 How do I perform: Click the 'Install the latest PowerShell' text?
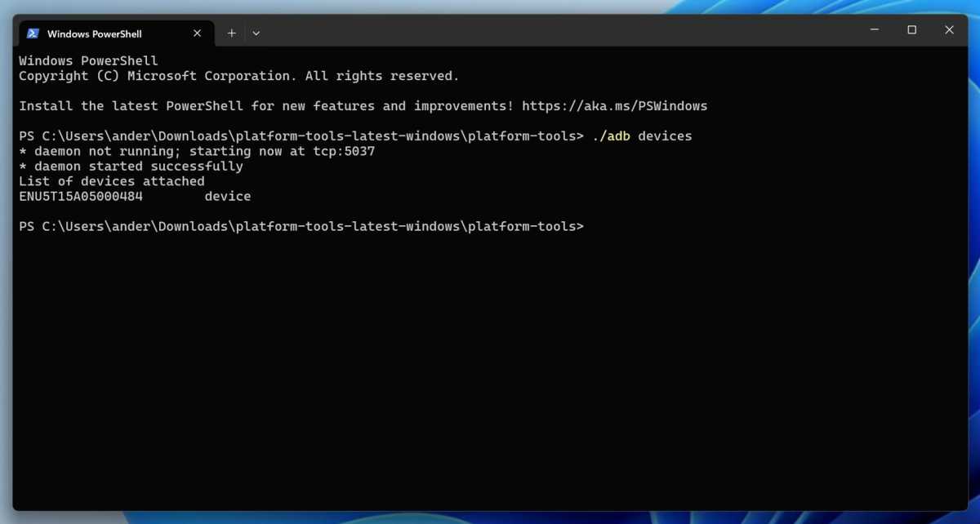(x=131, y=106)
